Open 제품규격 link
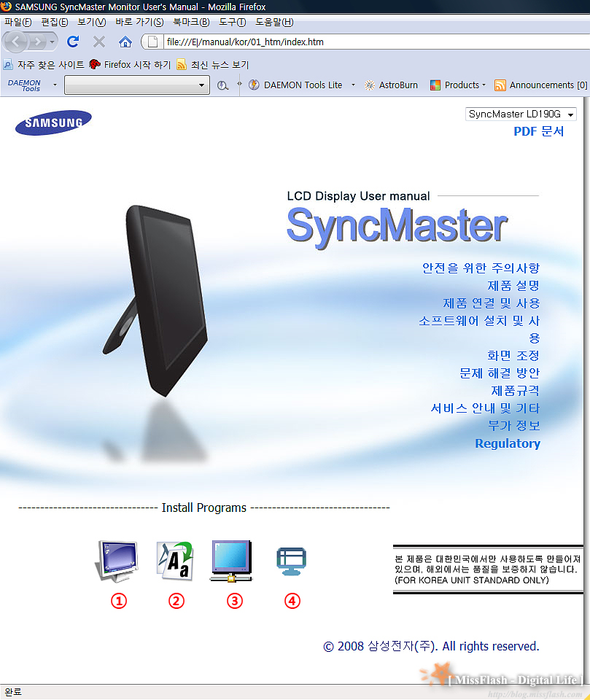This screenshot has width=590, height=700. click(x=516, y=391)
